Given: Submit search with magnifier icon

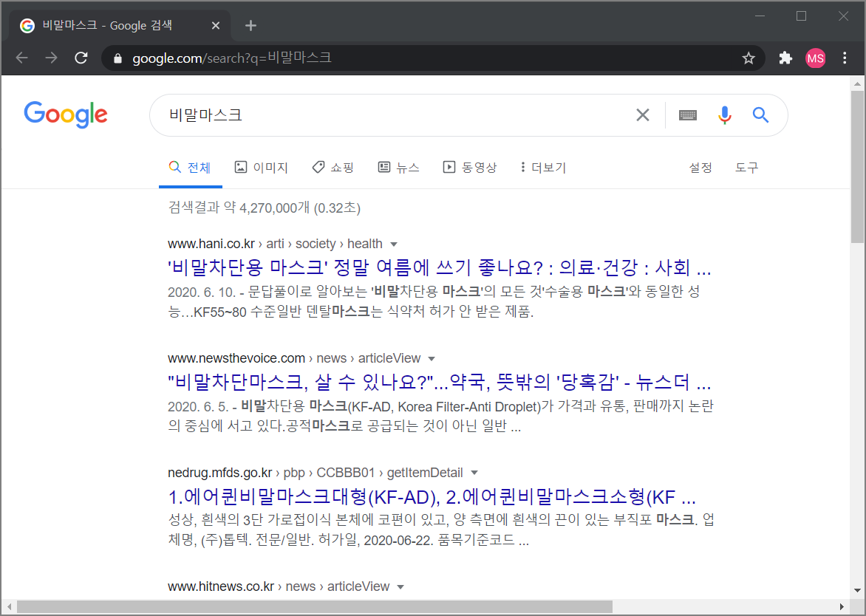Looking at the screenshot, I should click(x=760, y=114).
